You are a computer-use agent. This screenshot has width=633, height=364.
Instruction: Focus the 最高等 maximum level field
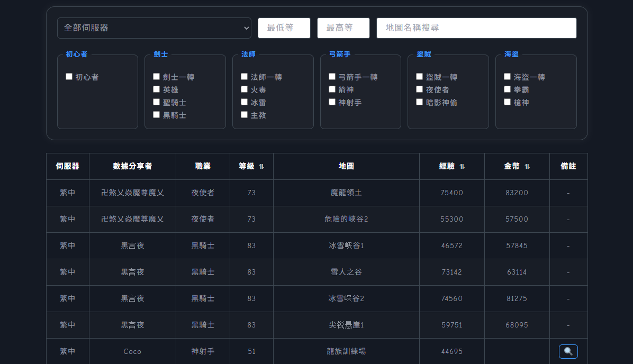(343, 28)
